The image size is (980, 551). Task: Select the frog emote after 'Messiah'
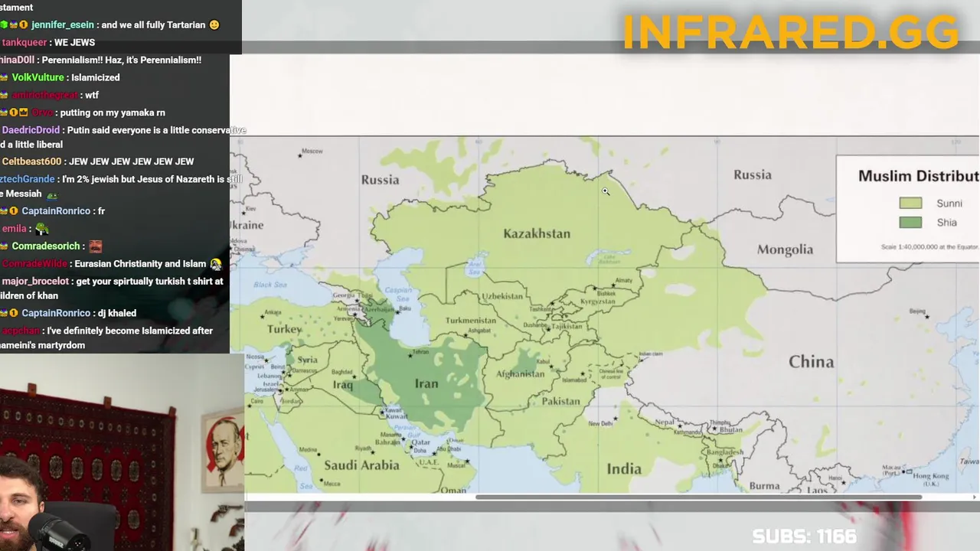[x=52, y=194]
